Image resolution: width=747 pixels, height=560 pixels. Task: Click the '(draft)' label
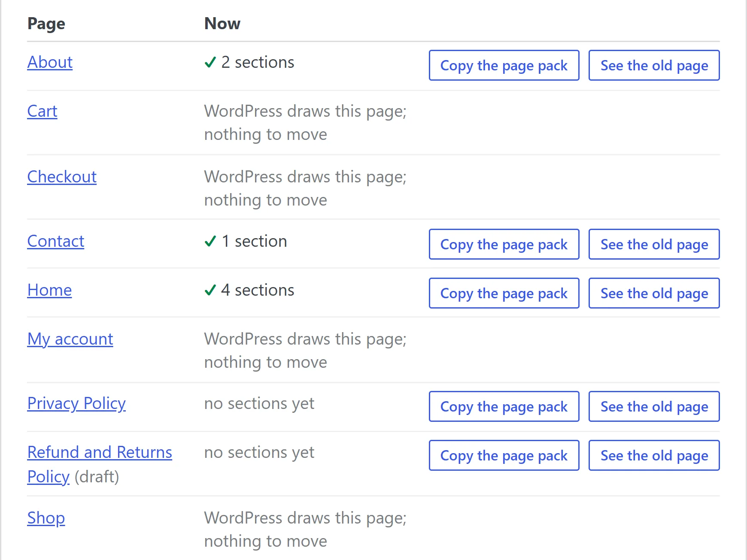click(97, 477)
